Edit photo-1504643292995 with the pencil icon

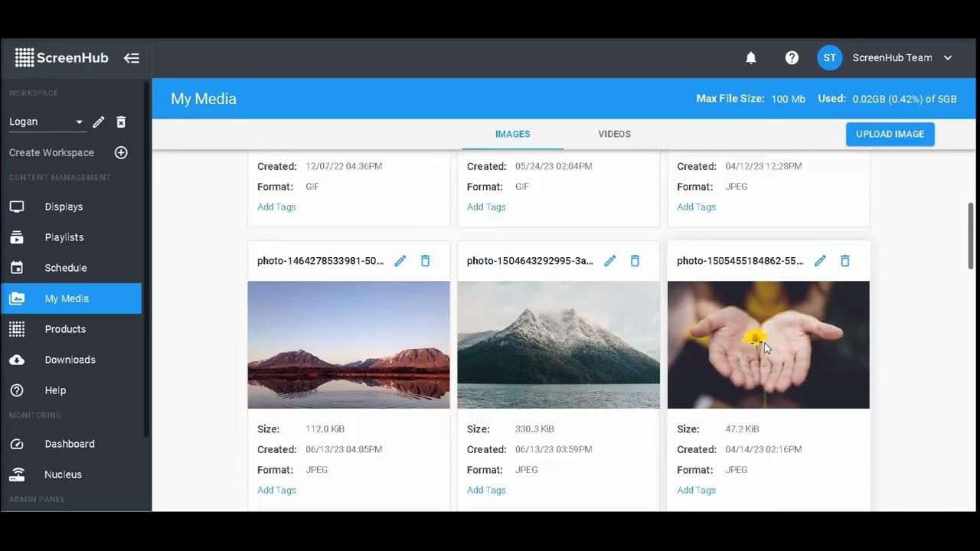610,261
